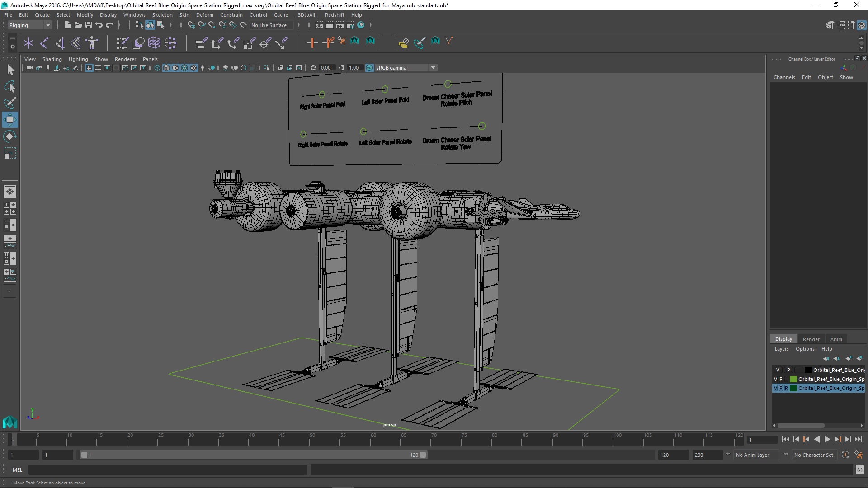Open the Deform menu

coord(204,15)
